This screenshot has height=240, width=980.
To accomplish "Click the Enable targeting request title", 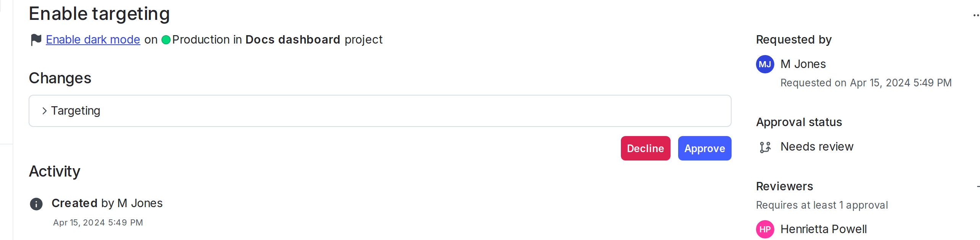I will (x=99, y=14).
